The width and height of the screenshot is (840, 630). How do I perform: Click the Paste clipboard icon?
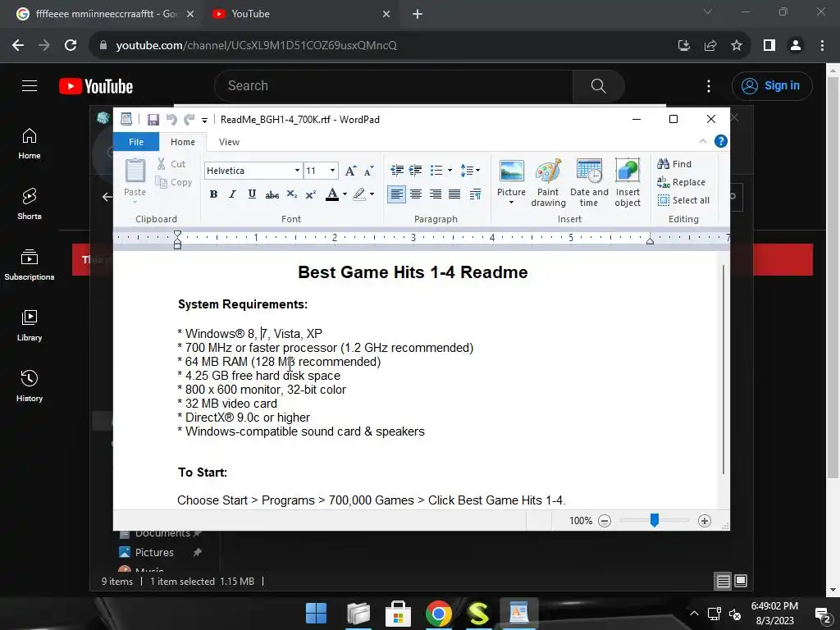[135, 171]
